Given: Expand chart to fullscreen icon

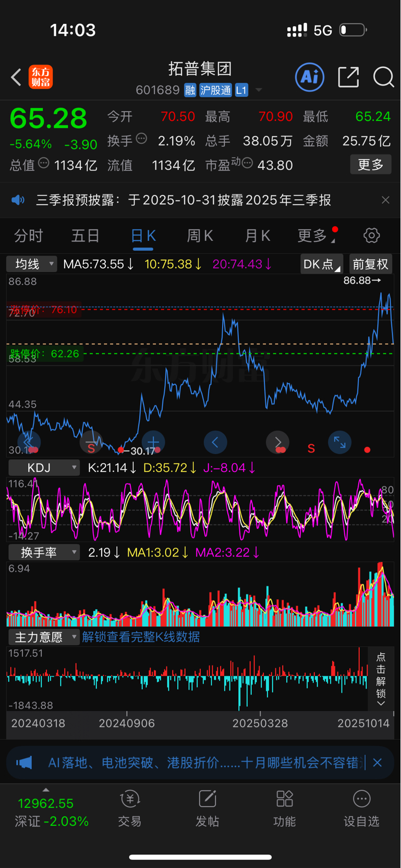Looking at the screenshot, I should (339, 443).
